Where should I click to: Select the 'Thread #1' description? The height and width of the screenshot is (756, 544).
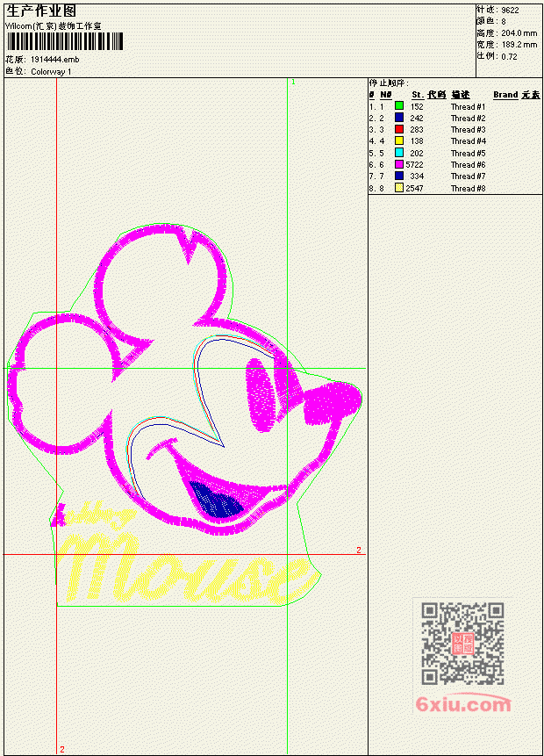pos(468,106)
